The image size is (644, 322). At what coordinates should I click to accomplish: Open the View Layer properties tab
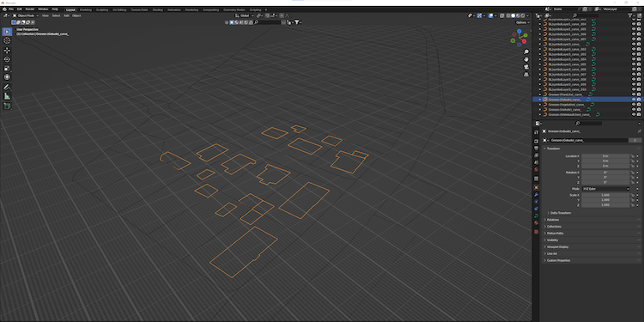pyautogui.click(x=536, y=155)
